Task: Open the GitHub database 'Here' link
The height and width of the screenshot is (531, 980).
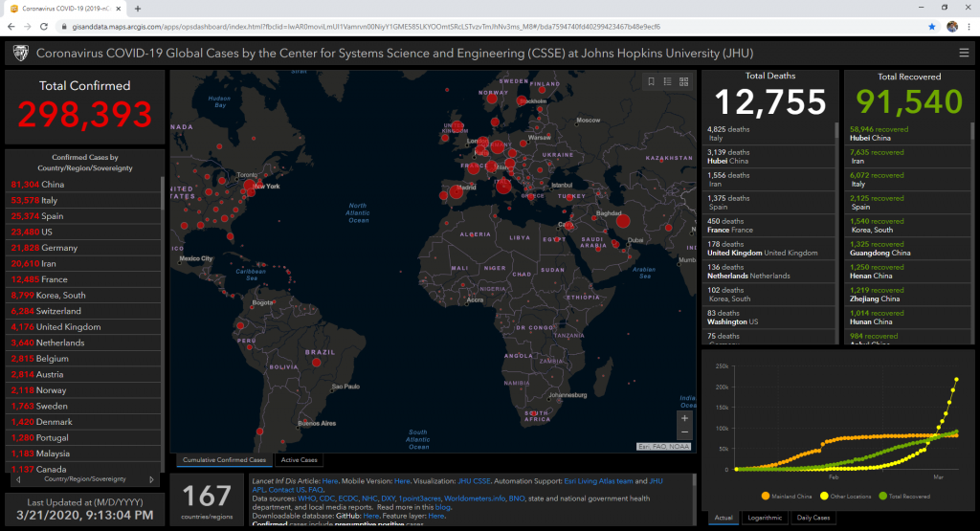Action: coord(371,516)
